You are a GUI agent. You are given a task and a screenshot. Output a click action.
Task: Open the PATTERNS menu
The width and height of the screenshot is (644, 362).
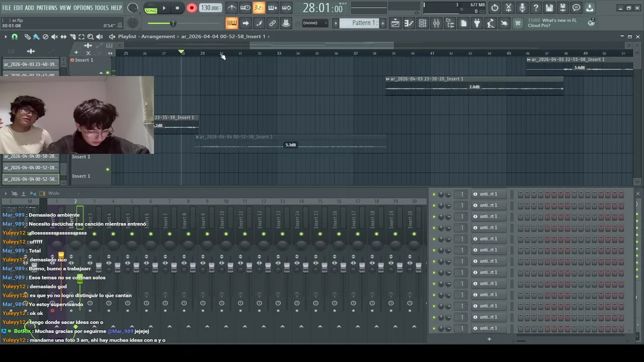coord(47,8)
